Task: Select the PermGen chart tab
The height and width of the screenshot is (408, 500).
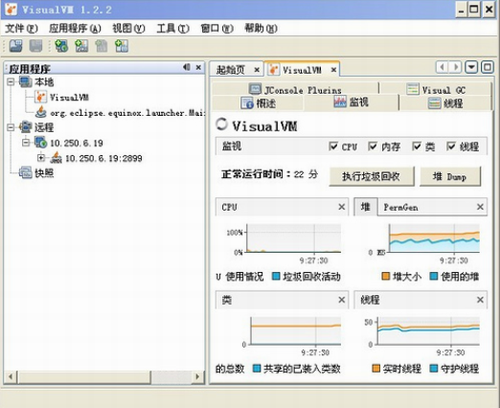Action: (x=401, y=207)
